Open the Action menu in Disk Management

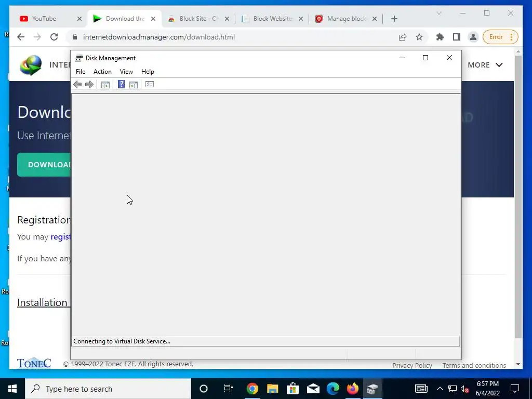pyautogui.click(x=102, y=72)
